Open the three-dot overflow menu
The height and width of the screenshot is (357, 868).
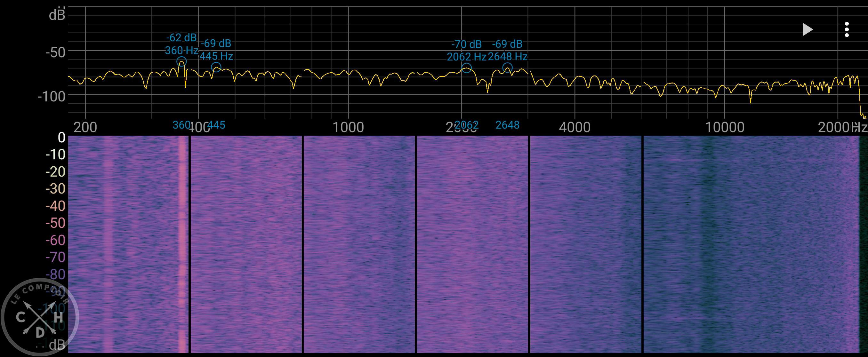pyautogui.click(x=847, y=30)
